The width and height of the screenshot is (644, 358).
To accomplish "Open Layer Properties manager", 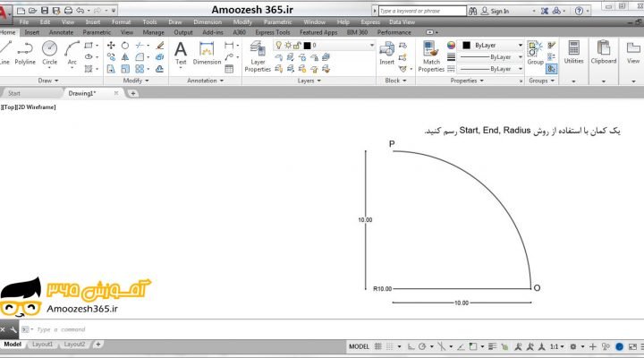I will [258, 56].
